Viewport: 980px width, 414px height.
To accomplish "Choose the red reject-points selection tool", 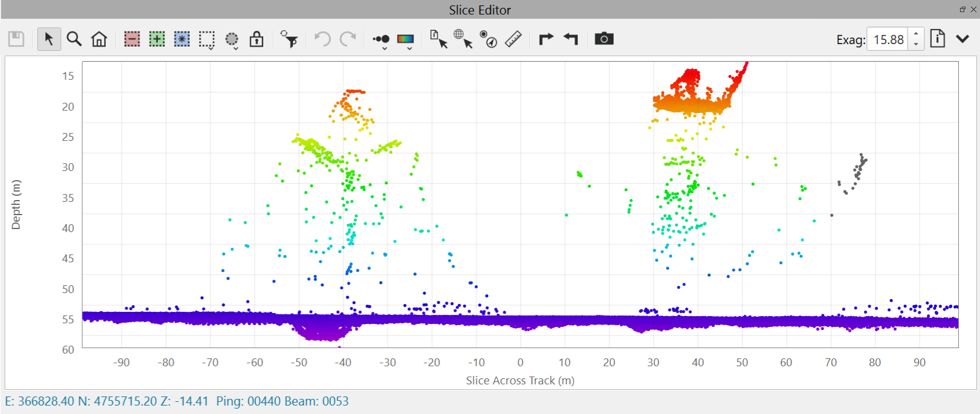I will tap(132, 39).
